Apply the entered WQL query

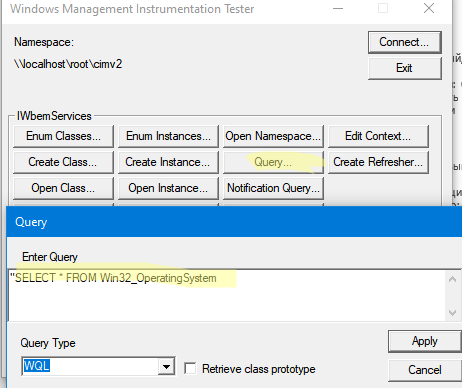click(x=425, y=341)
